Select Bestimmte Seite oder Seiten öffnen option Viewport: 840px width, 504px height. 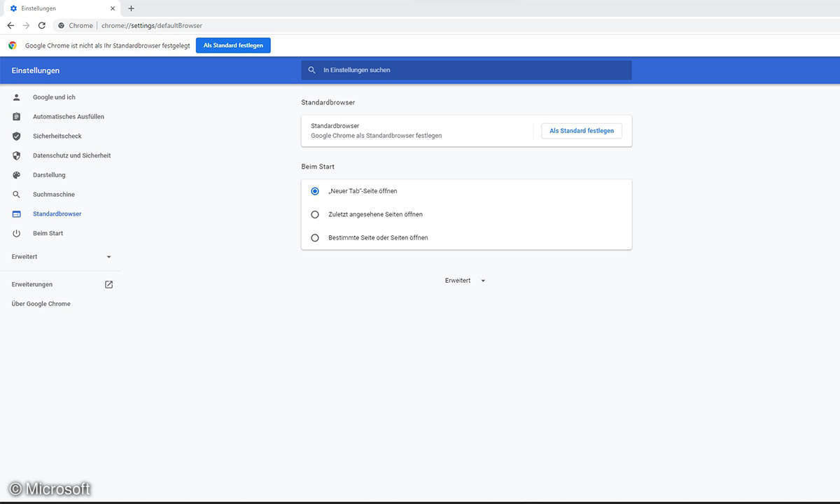(315, 237)
